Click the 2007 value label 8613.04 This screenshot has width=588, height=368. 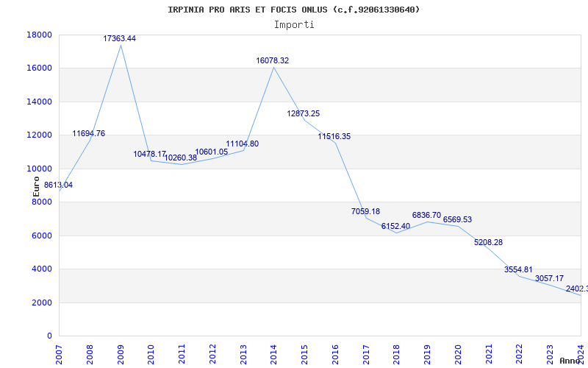click(x=59, y=185)
